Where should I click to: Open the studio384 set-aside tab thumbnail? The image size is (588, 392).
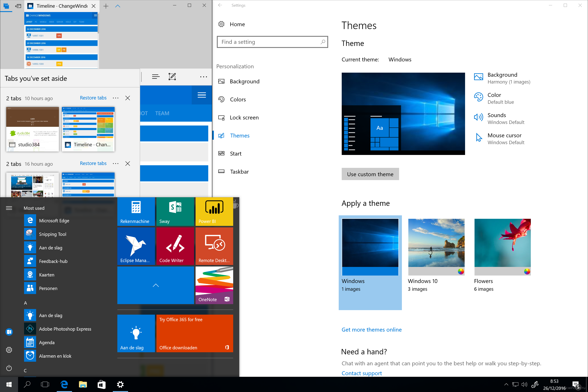[32, 129]
